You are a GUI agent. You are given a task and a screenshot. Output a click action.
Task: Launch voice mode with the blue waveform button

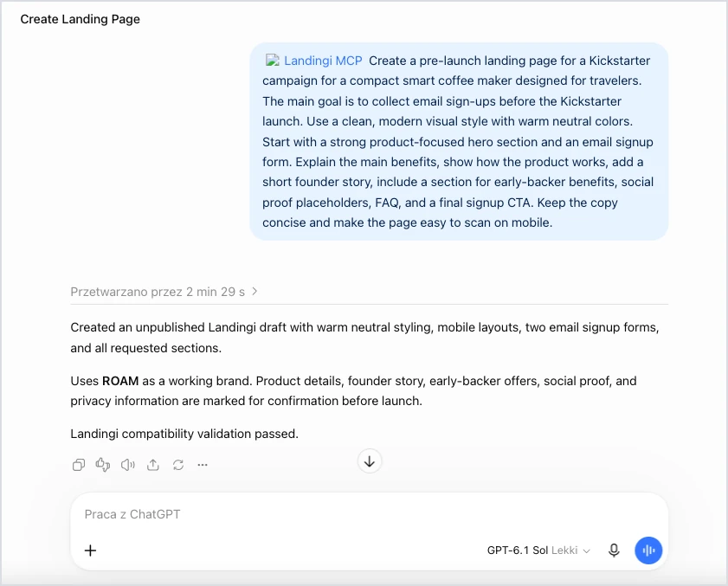(648, 551)
